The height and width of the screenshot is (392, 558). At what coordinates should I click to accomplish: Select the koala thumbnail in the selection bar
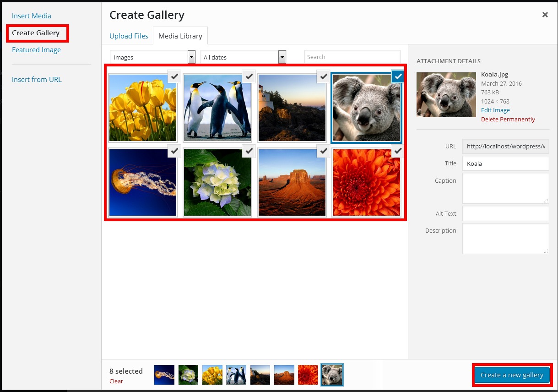click(331, 374)
